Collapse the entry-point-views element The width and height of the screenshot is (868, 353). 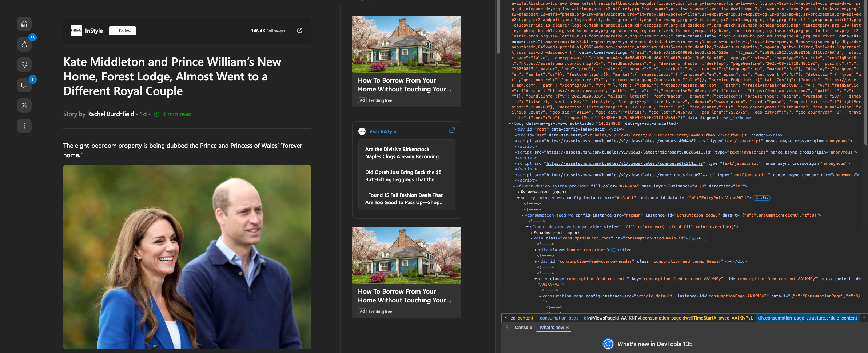pos(518,198)
